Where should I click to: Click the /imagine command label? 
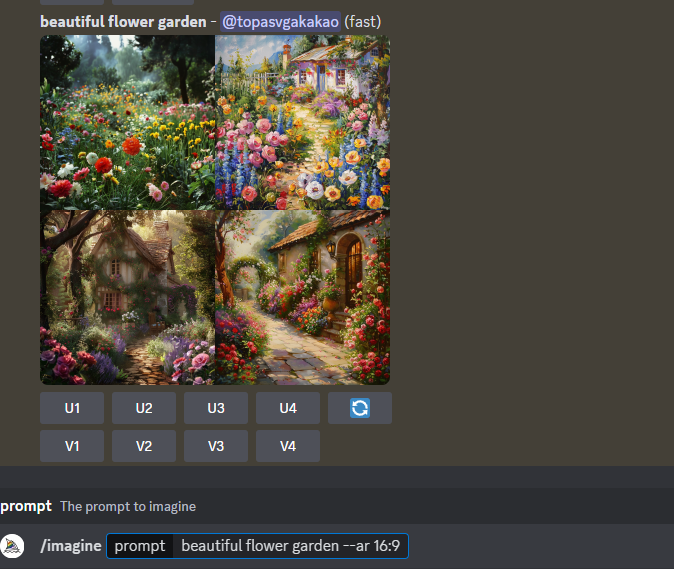coord(70,546)
